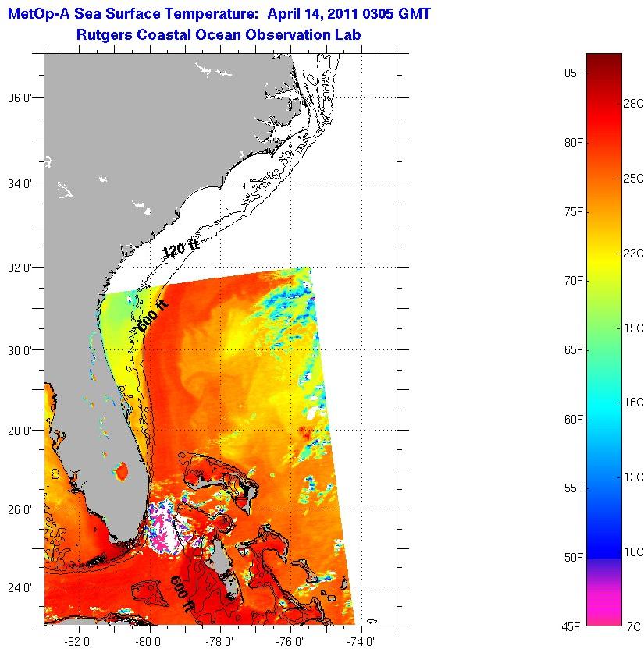The width and height of the screenshot is (644, 649).
Task: Click the 75F colorbar label
Action: 574,212
